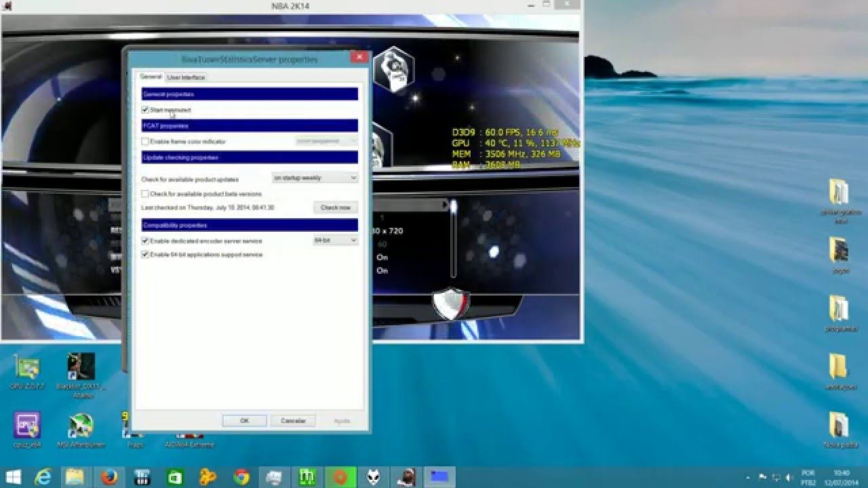Viewport: 868px width, 488px height.
Task: Open the GPU-Z desktop shortcut
Action: pyautogui.click(x=27, y=372)
